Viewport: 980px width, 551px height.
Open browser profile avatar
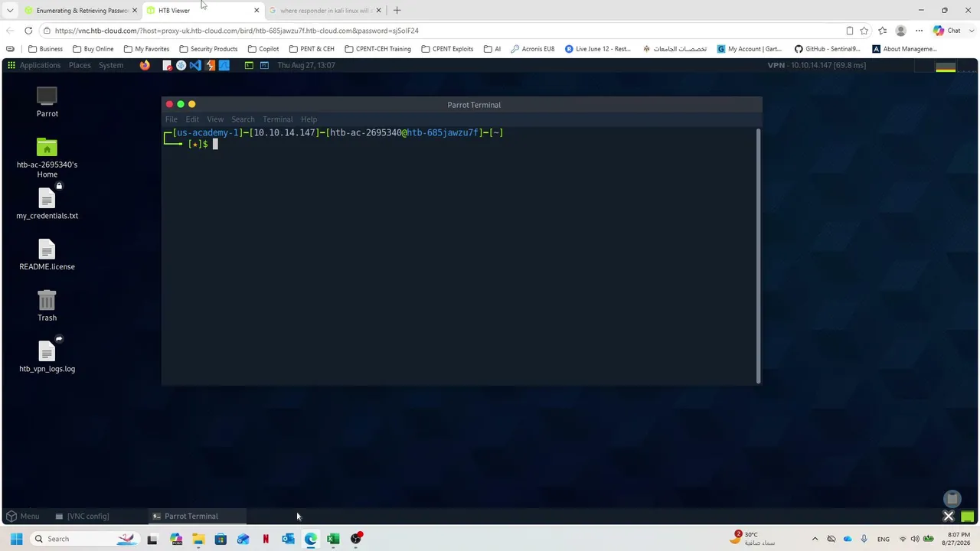pyautogui.click(x=901, y=31)
